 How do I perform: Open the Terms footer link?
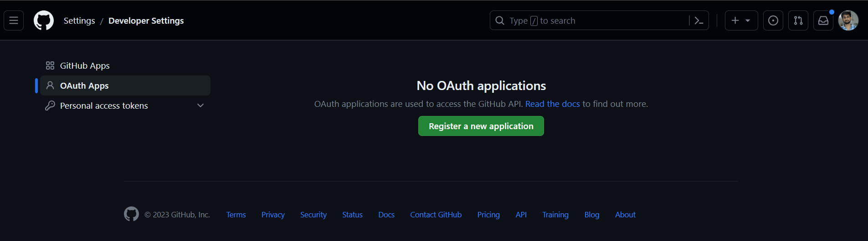236,215
